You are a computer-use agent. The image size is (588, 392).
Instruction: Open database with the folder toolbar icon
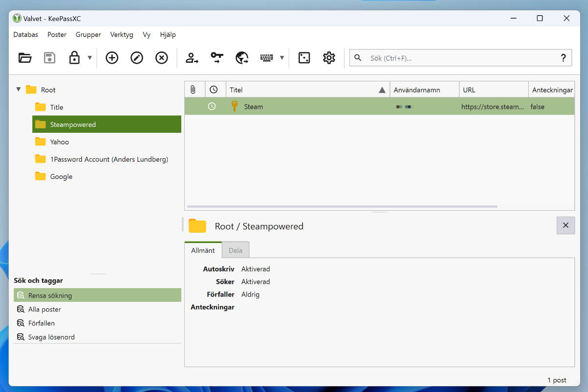25,58
